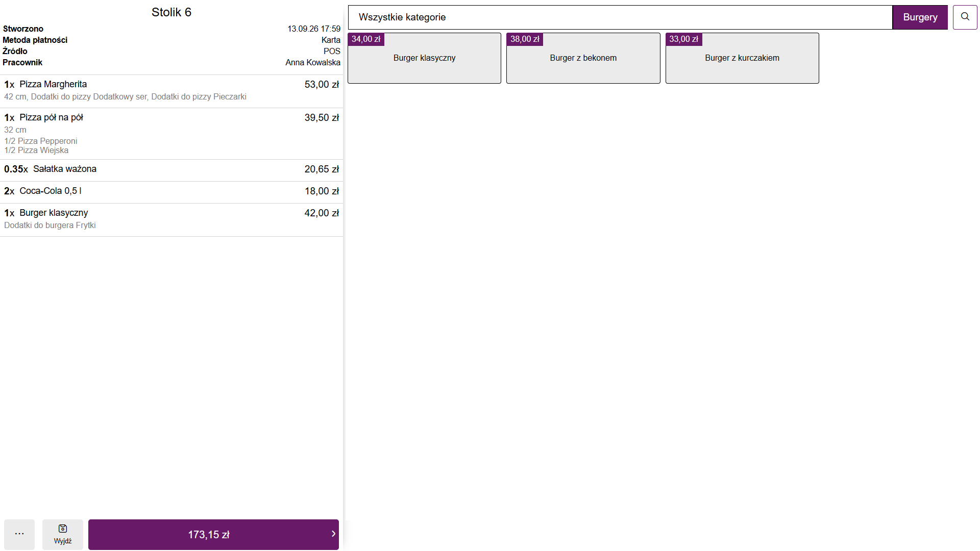Click the 20,65 zł salad price
The image size is (980, 551).
[322, 169]
